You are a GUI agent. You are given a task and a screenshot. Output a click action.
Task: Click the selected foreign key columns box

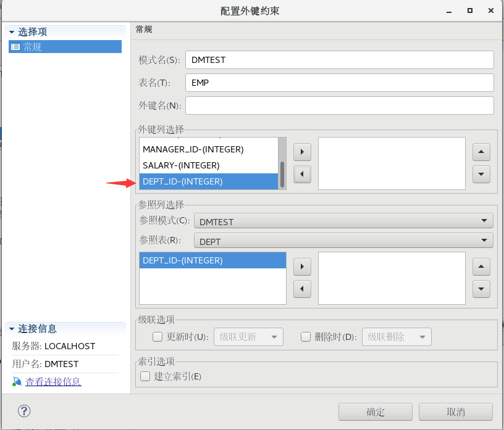[x=392, y=163]
